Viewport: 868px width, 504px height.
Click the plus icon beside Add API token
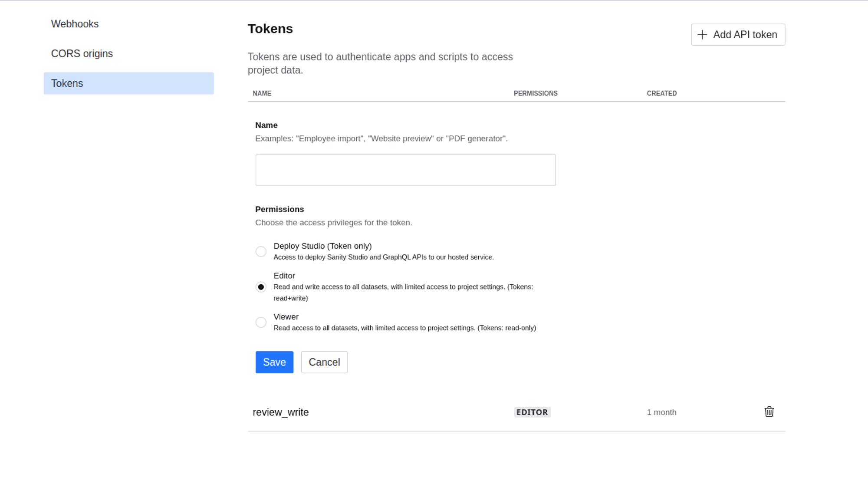pyautogui.click(x=702, y=35)
